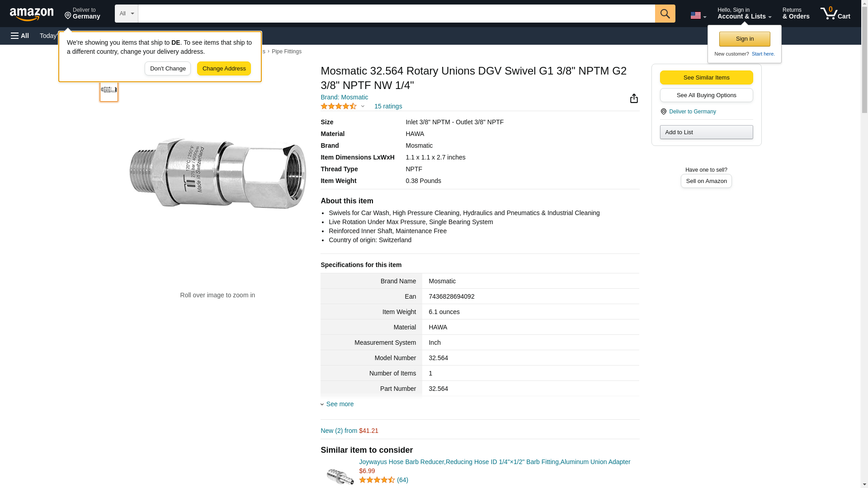Expand See more specifications
This screenshot has height=488, width=868.
click(x=340, y=404)
